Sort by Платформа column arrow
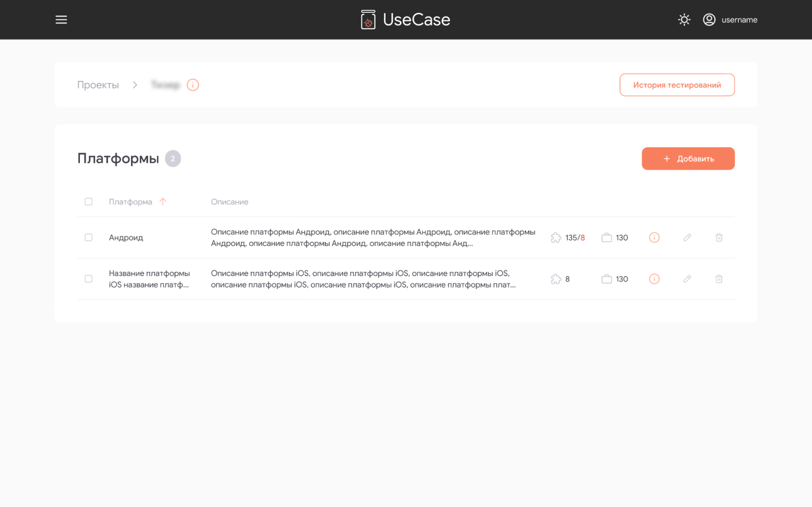This screenshot has width=812, height=507. pos(163,202)
